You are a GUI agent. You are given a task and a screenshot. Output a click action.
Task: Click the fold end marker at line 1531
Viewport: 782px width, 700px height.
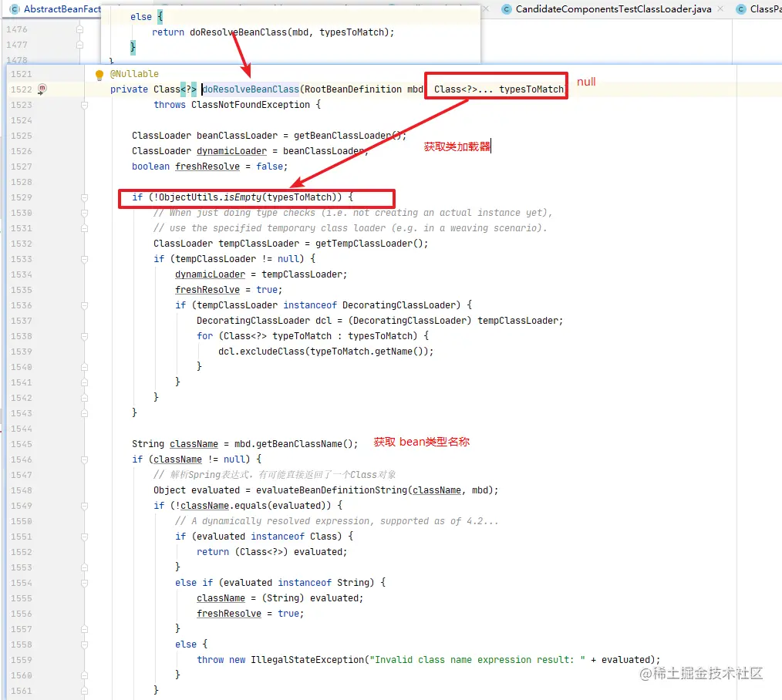84,228
